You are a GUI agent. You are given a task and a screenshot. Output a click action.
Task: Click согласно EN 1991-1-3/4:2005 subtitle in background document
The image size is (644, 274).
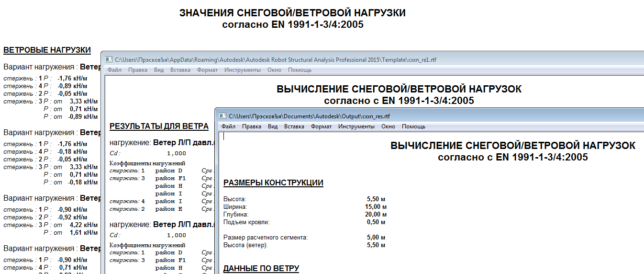(293, 24)
